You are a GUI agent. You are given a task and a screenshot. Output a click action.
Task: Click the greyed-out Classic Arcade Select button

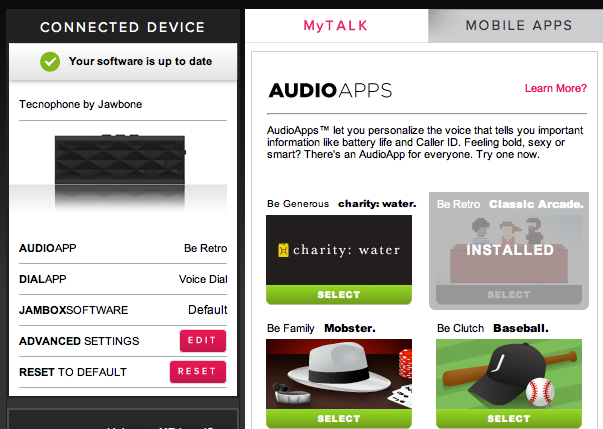click(x=509, y=294)
